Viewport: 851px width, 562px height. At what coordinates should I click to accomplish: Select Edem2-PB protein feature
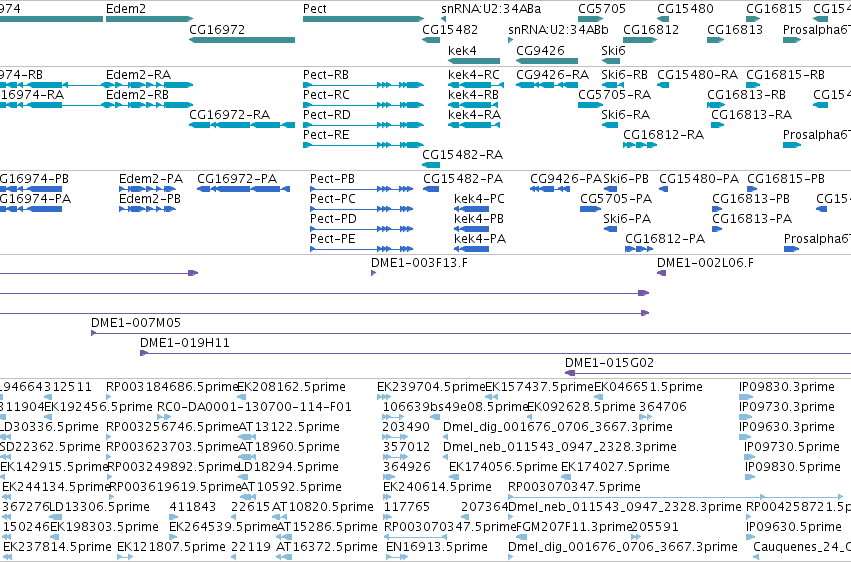[x=147, y=209]
